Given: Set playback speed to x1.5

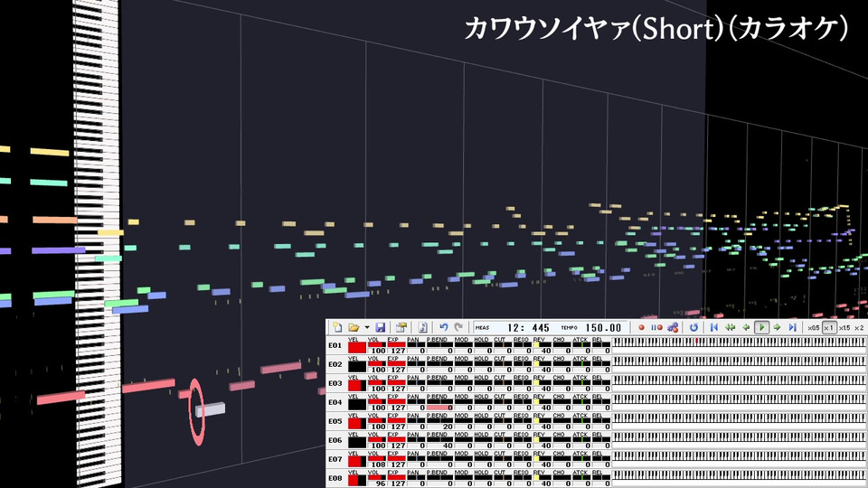Looking at the screenshot, I should (x=844, y=327).
